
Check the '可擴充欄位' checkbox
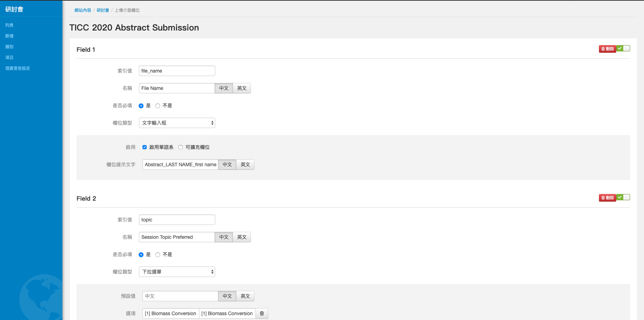click(x=181, y=147)
